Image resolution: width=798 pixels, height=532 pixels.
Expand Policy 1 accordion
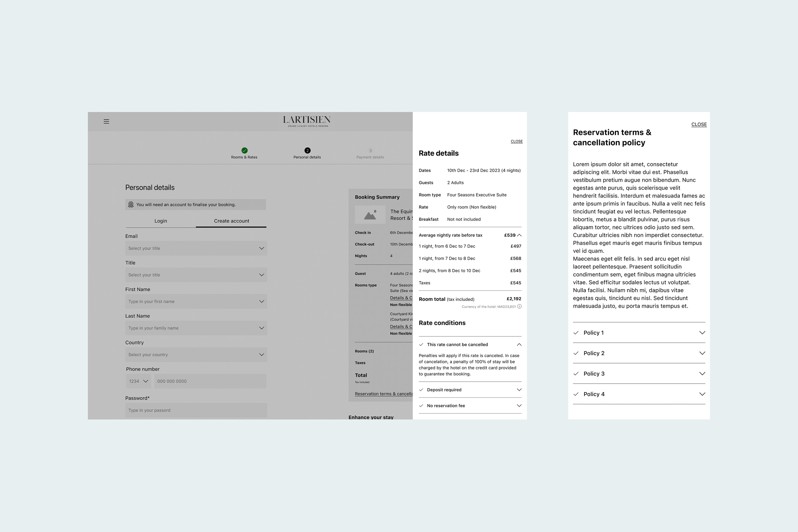[x=702, y=333]
